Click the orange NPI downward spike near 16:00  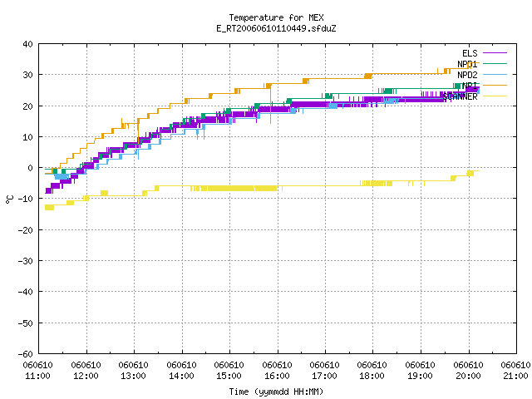coord(270,106)
